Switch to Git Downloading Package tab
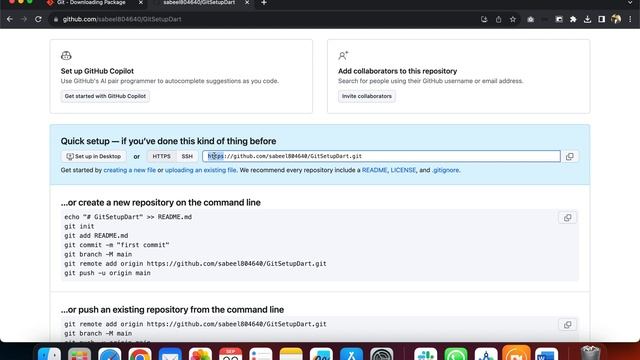Image resolution: width=640 pixels, height=360 pixels. [91, 3]
